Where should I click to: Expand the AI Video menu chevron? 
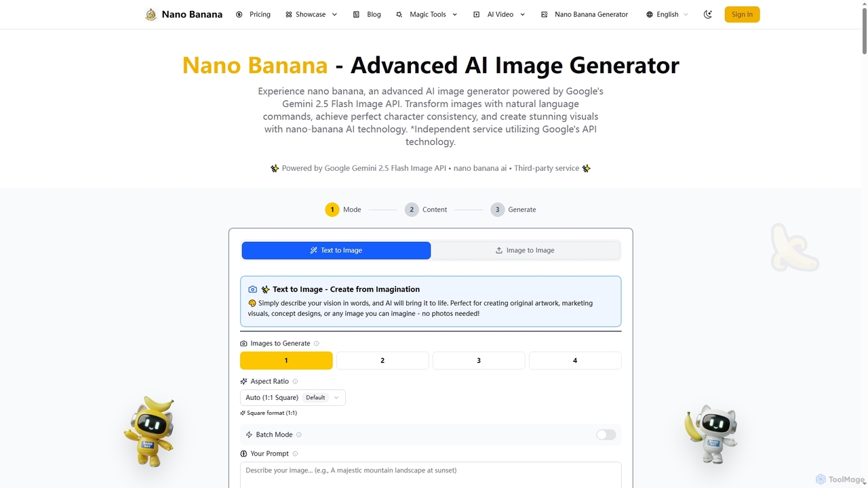tap(522, 14)
